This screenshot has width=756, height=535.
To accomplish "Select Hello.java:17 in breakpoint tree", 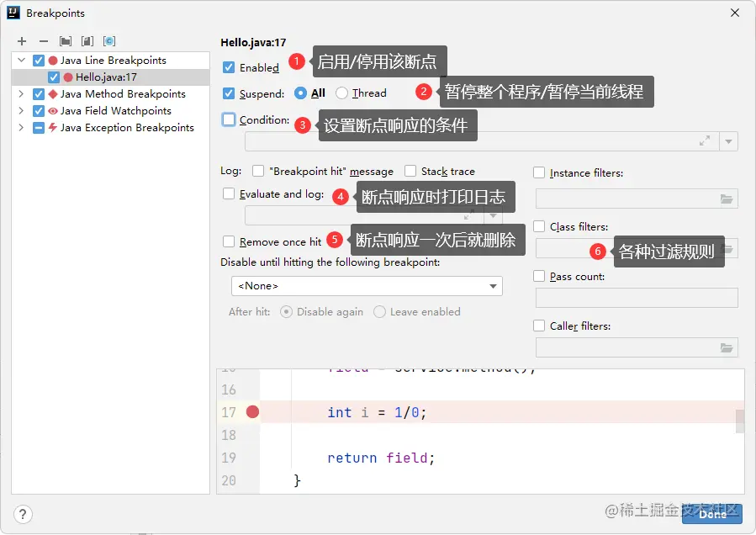I will pos(111,77).
